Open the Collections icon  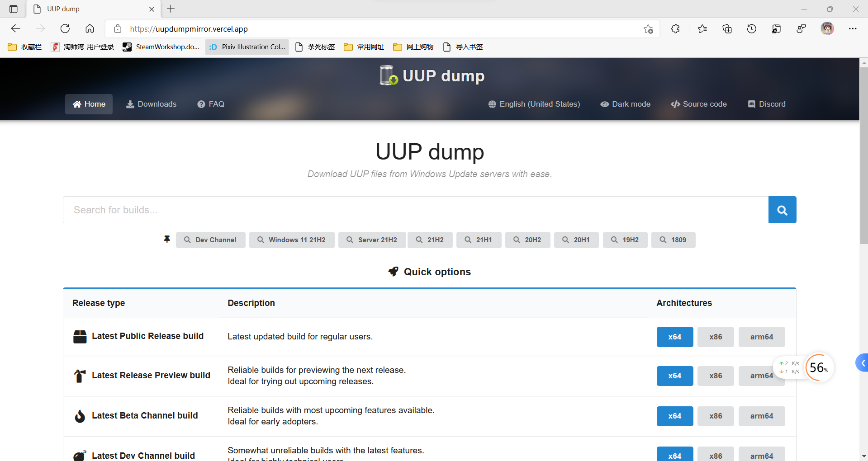click(x=727, y=29)
